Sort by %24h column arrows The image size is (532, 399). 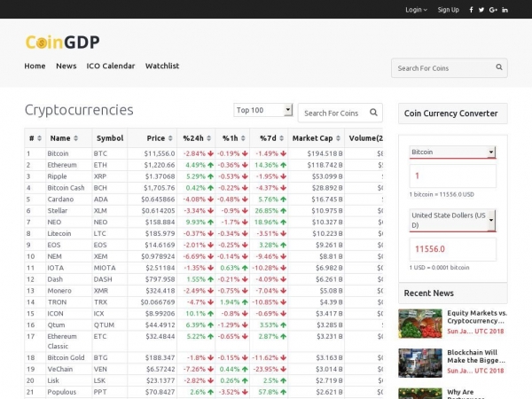tap(208, 138)
